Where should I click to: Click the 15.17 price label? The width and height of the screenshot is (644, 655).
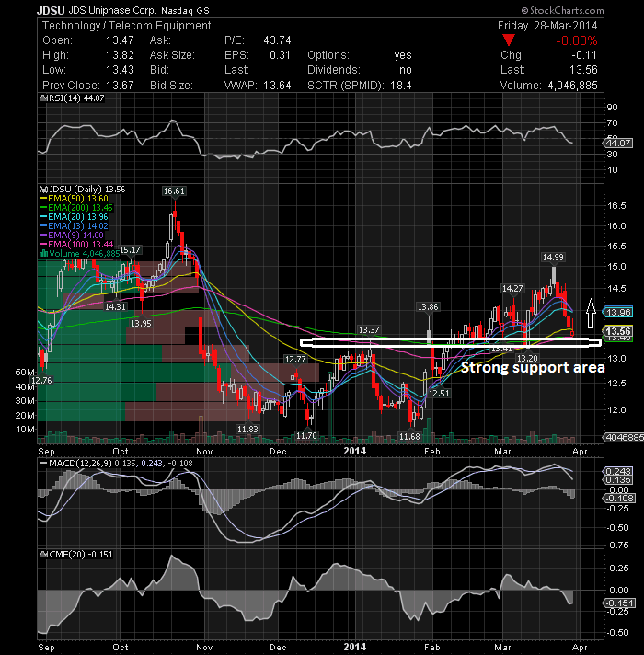[x=130, y=250]
